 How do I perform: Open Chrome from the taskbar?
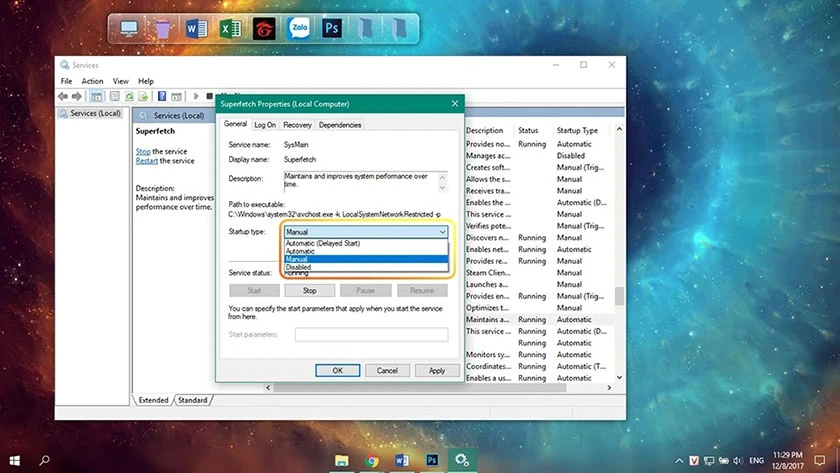(x=372, y=460)
